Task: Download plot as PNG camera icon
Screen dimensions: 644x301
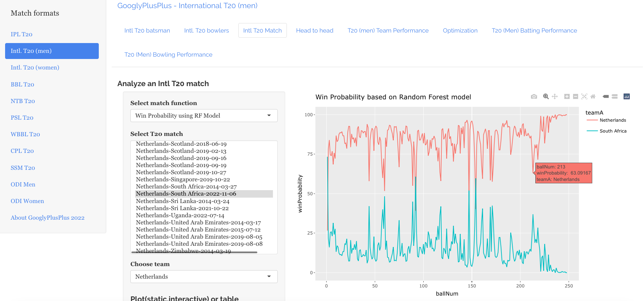Action: (x=534, y=97)
